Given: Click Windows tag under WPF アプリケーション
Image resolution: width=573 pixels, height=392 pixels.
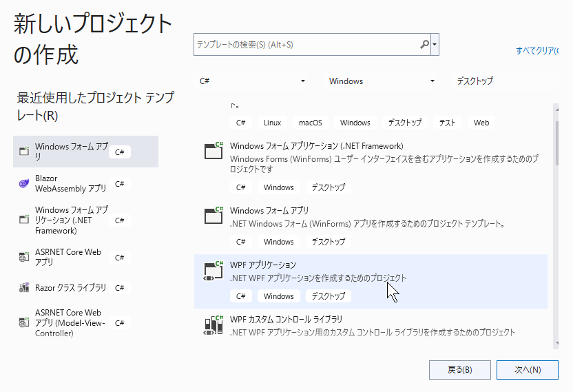Looking at the screenshot, I should tap(279, 296).
